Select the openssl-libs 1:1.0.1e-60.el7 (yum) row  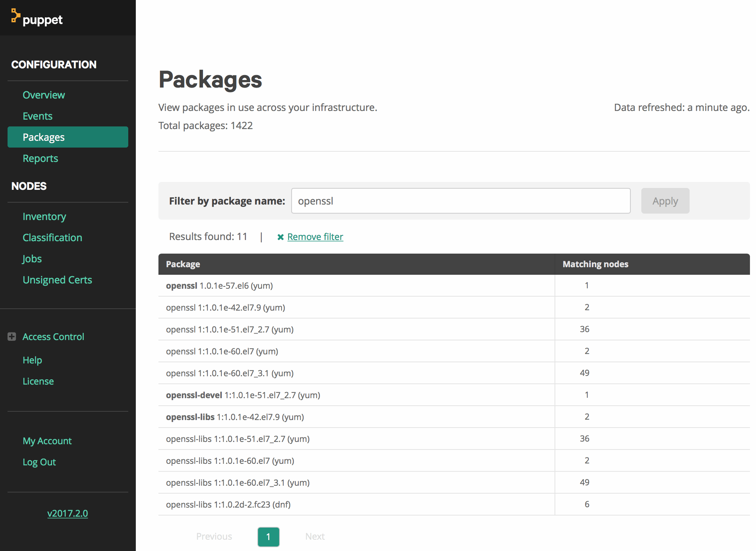click(x=454, y=461)
